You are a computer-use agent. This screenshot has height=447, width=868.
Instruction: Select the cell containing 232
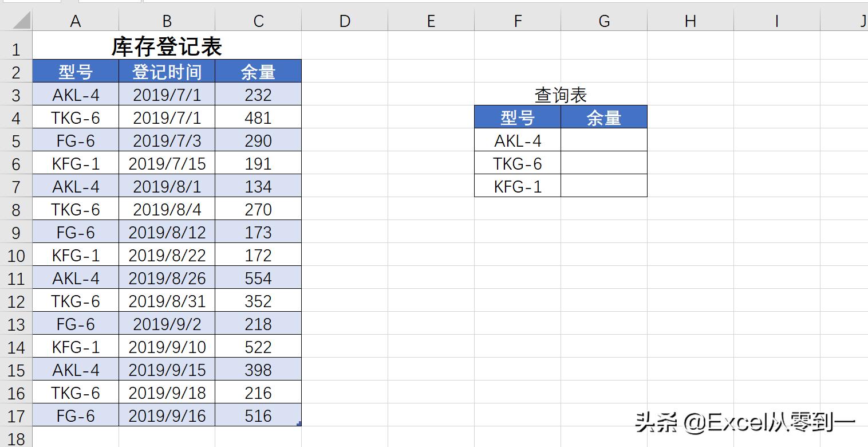(258, 94)
